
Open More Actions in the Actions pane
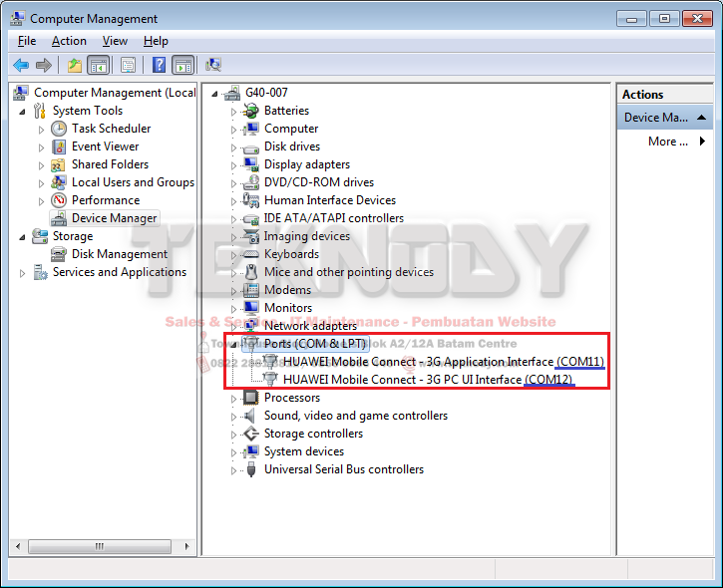675,142
